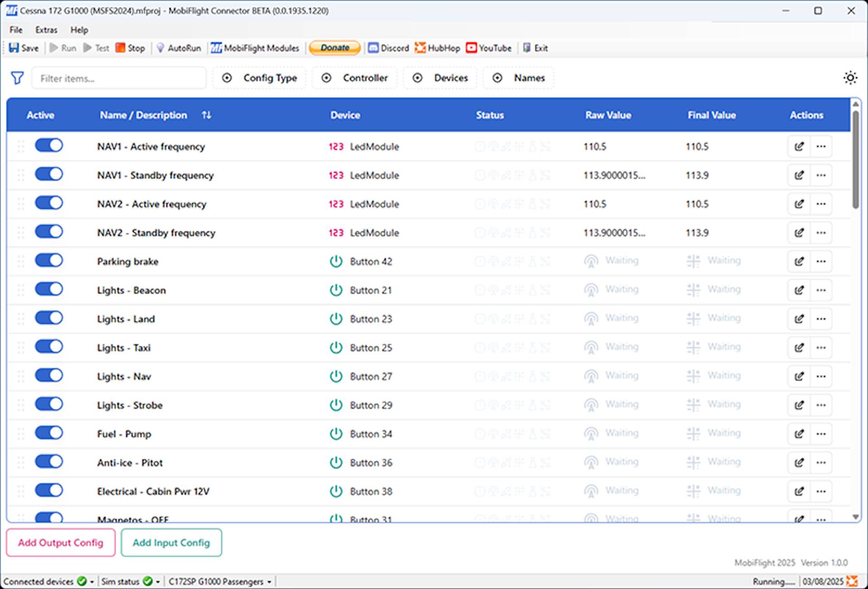Open the Connected devices dropdown arrow
This screenshot has height=589, width=868.
point(92,582)
